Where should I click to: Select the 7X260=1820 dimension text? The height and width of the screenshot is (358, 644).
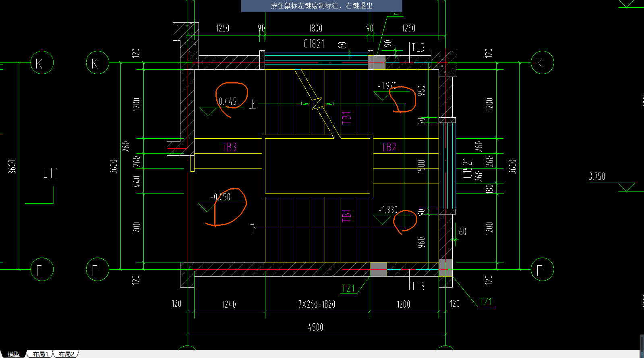(x=317, y=304)
